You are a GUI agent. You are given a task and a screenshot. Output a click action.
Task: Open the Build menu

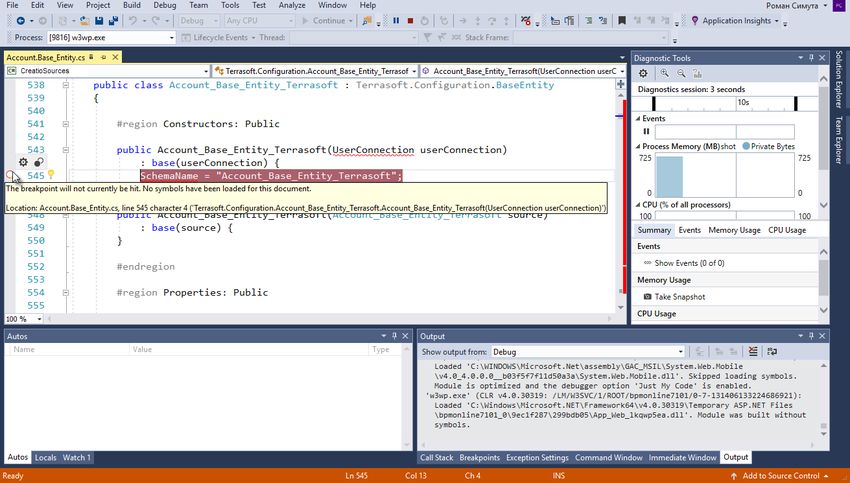coord(132,5)
